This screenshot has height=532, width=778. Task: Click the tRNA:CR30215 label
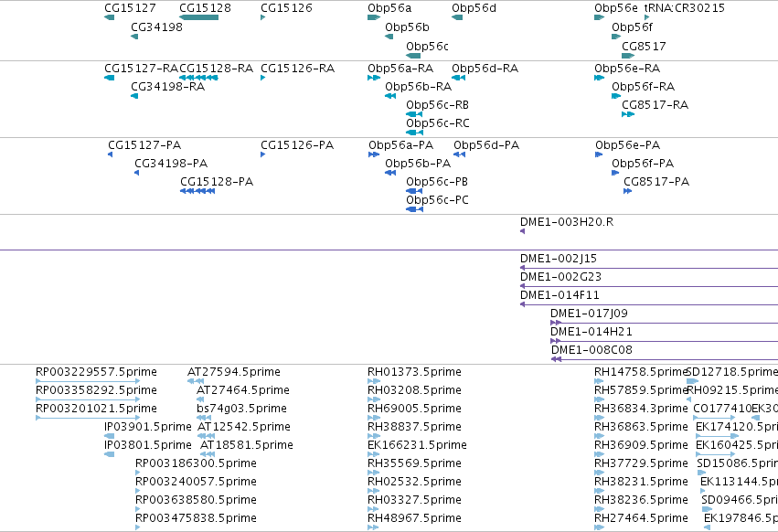click(684, 8)
